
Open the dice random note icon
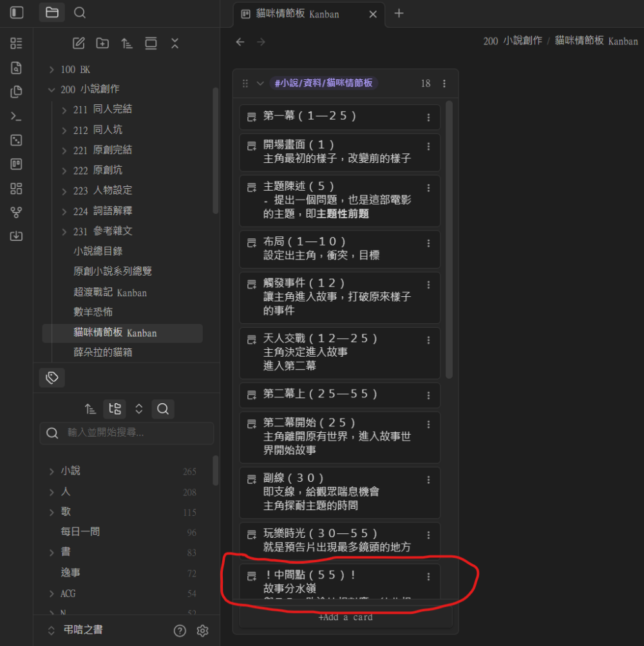point(16,140)
